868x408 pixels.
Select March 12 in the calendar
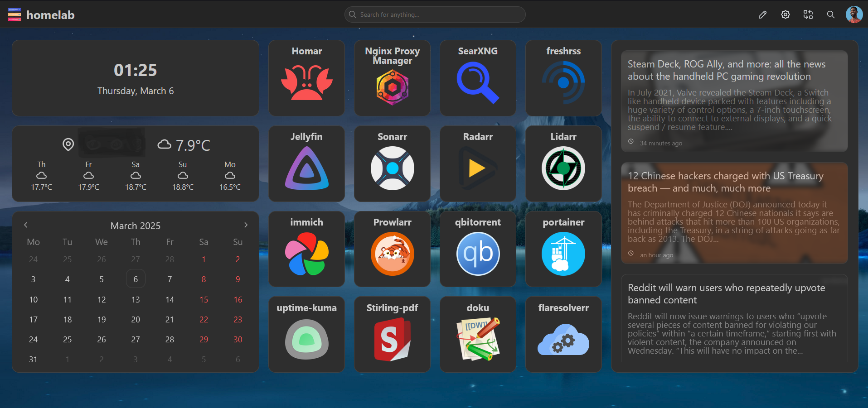click(102, 299)
